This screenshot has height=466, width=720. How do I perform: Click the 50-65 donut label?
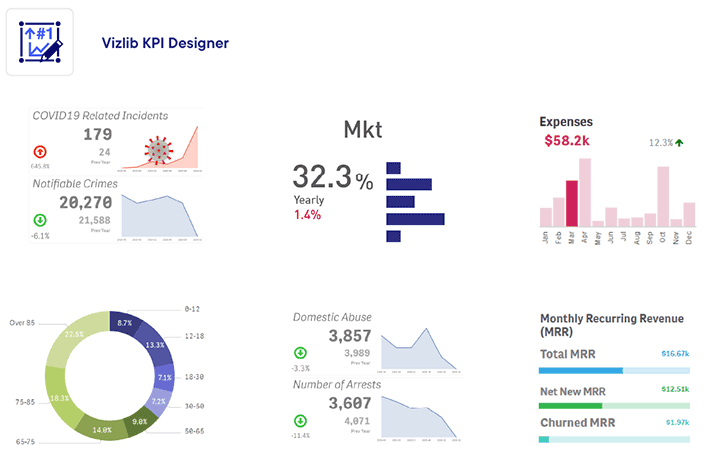[x=194, y=431]
